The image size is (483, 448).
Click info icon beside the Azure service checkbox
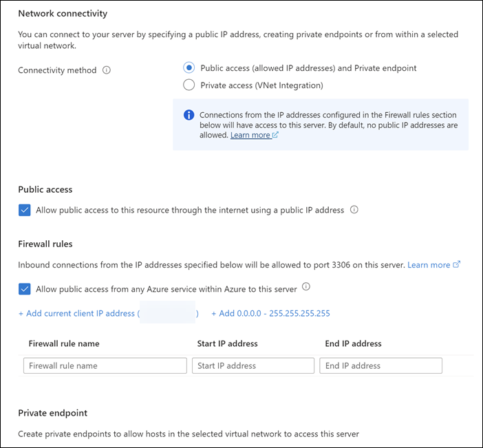306,287
